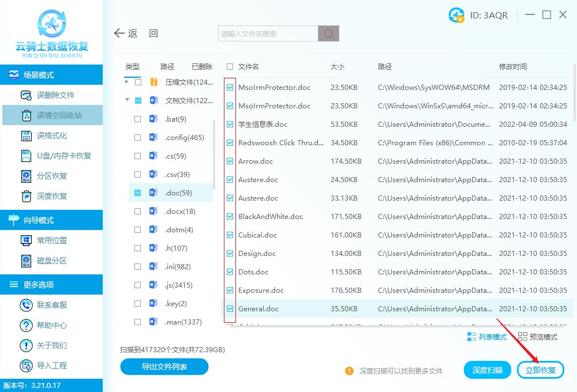Click the orange warning icon near 深度扫描 hint
577x392 pixels.
click(x=349, y=371)
